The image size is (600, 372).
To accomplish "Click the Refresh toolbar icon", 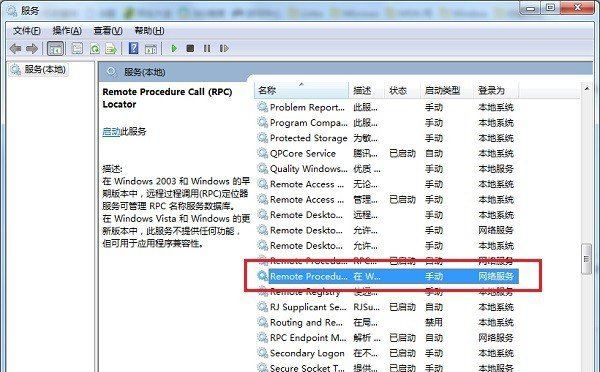I will tap(95, 49).
